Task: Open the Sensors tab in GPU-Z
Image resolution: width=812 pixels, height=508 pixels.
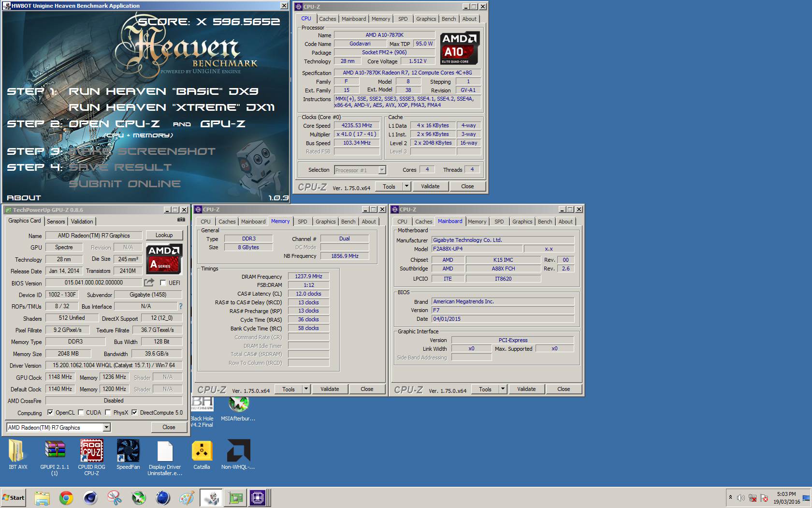Action: [x=56, y=221]
